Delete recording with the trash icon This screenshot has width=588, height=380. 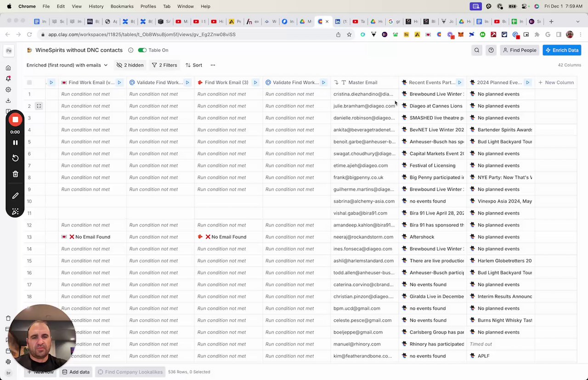[x=15, y=174]
